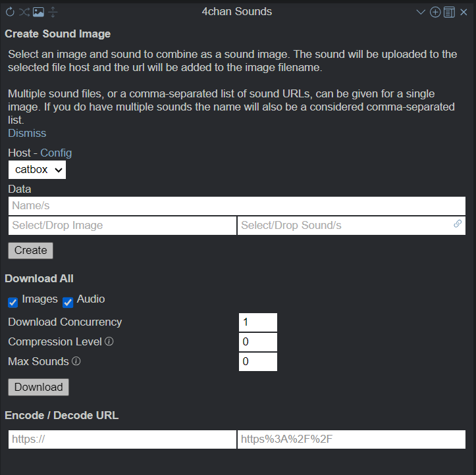Click the Name/s input field

[x=237, y=206]
